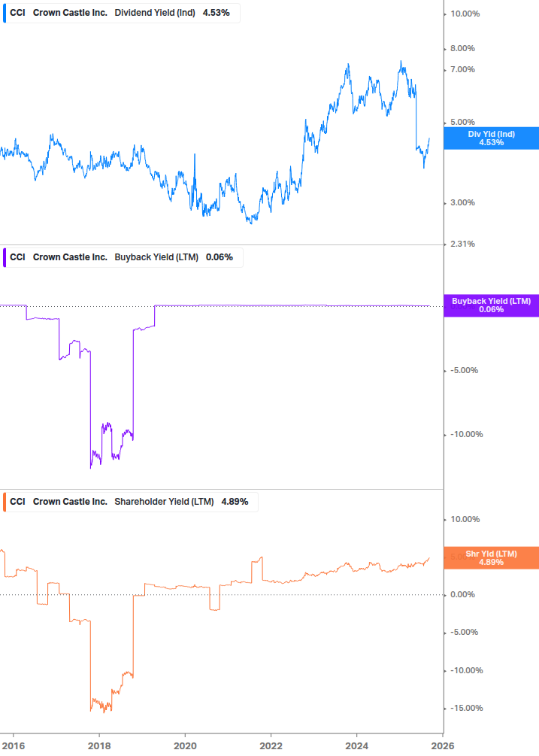Click the orange color bar of Shareholder Yield legend
The height and width of the screenshot is (756, 539).
pyautogui.click(x=5, y=502)
